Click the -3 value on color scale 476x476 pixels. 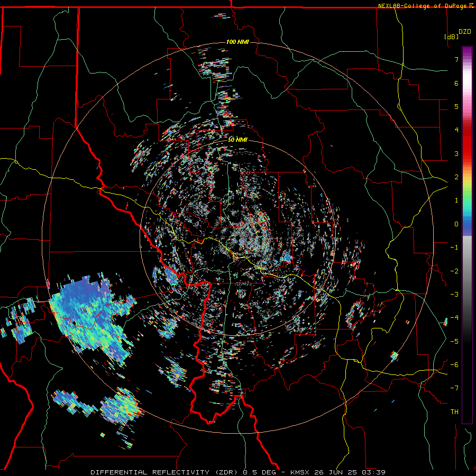(x=454, y=295)
